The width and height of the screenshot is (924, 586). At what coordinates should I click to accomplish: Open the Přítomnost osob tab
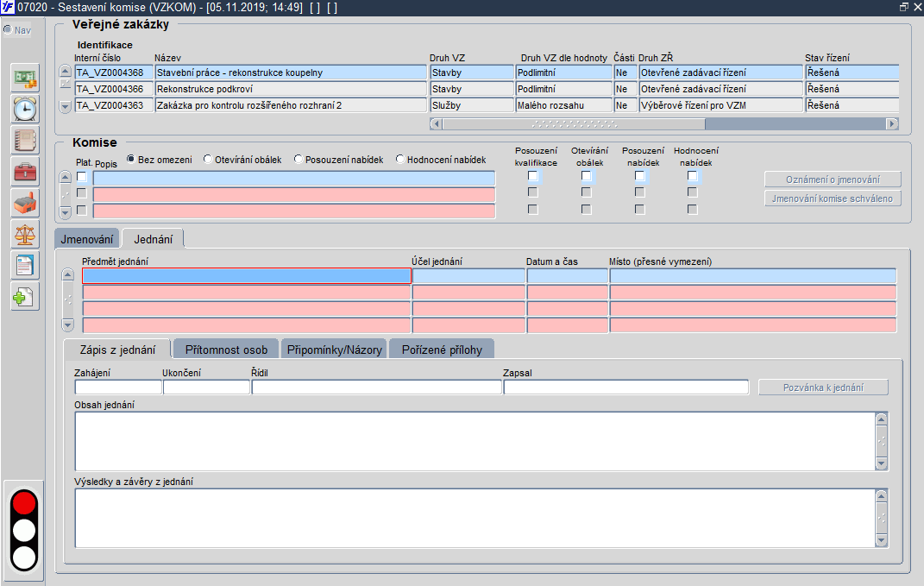pos(226,350)
